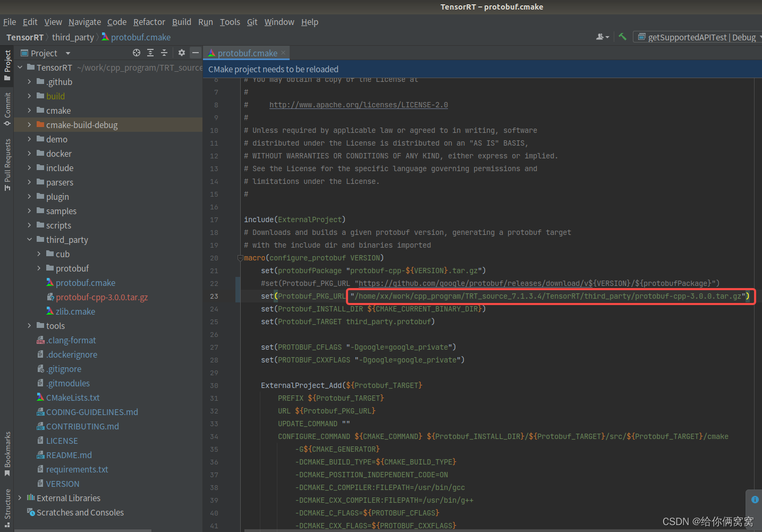The height and width of the screenshot is (532, 762).
Task: Select protobuf.cmake file in tree
Action: [x=85, y=283]
